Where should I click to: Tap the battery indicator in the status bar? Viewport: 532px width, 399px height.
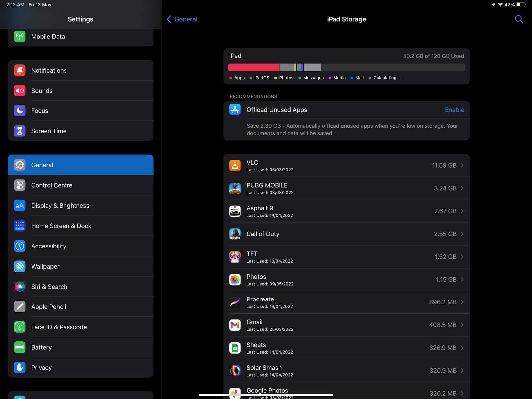pos(521,5)
